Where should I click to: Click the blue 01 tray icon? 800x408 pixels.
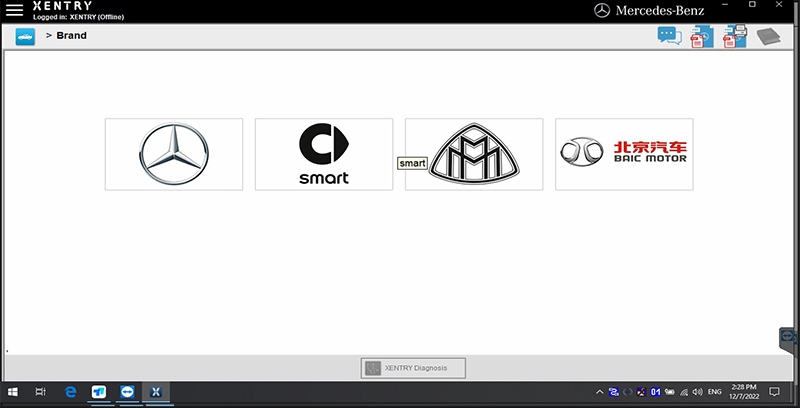pyautogui.click(x=656, y=392)
